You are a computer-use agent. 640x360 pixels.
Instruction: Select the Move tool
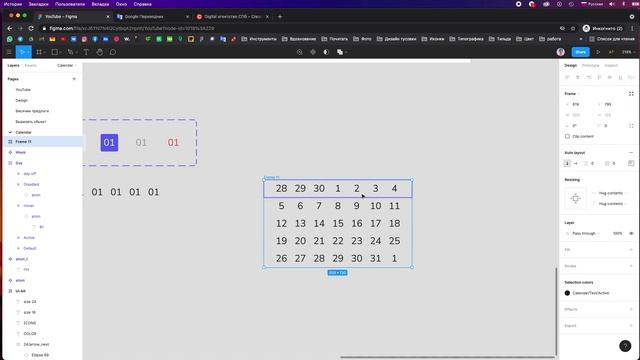pyautogui.click(x=22, y=52)
